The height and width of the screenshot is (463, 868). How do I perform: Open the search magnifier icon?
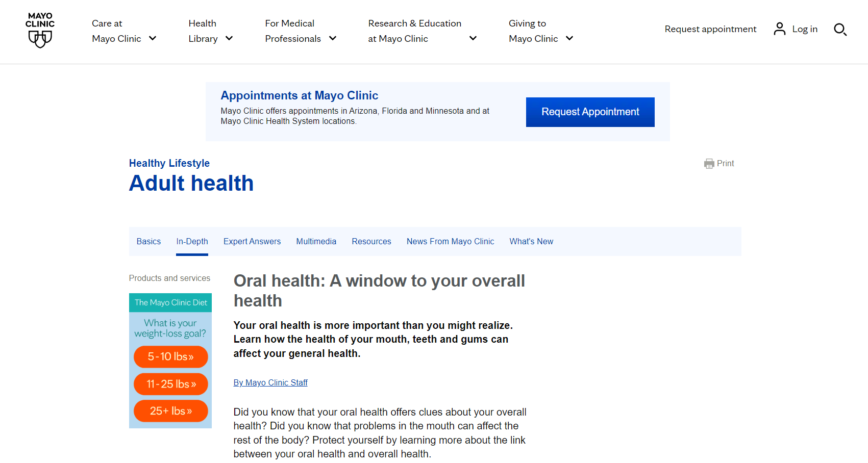840,30
